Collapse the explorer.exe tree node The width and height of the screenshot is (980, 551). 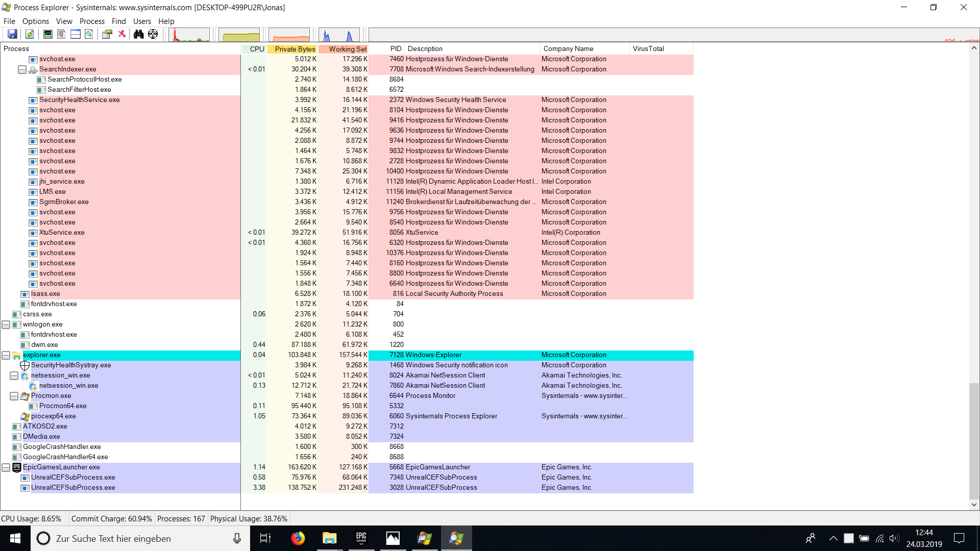pos(6,355)
